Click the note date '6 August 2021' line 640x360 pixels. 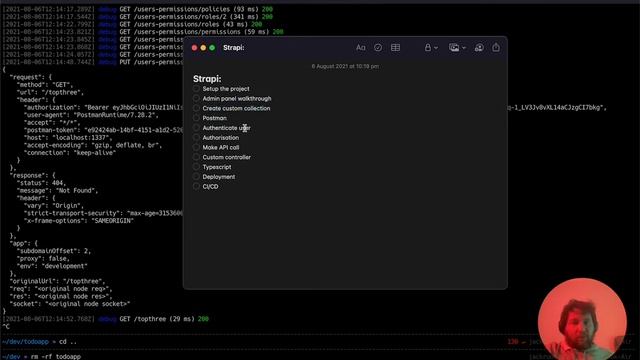coord(345,66)
